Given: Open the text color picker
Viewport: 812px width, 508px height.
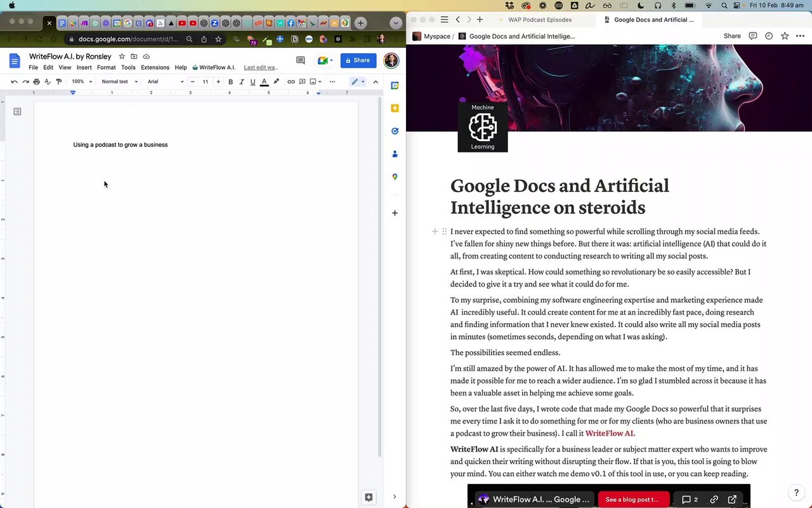Looking at the screenshot, I should (x=265, y=81).
